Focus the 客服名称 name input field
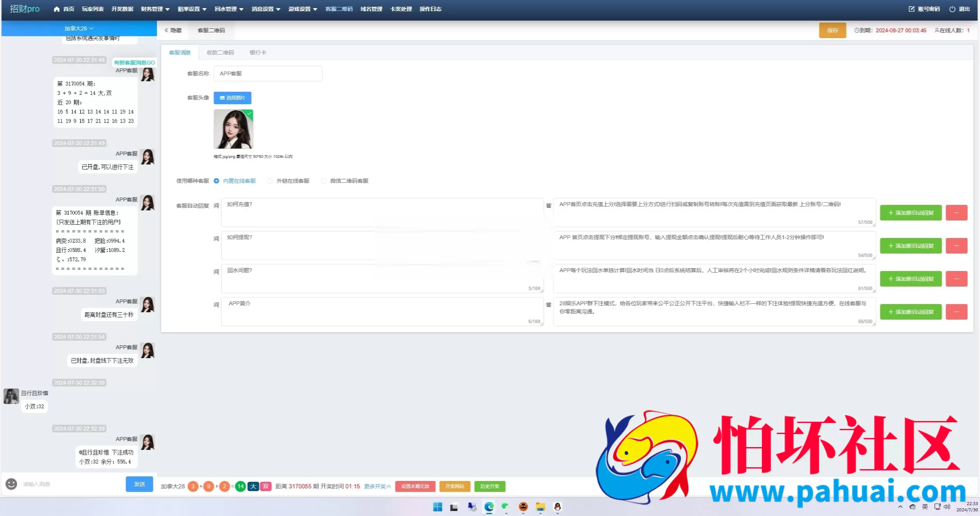Image resolution: width=980 pixels, height=516 pixels. 268,73
